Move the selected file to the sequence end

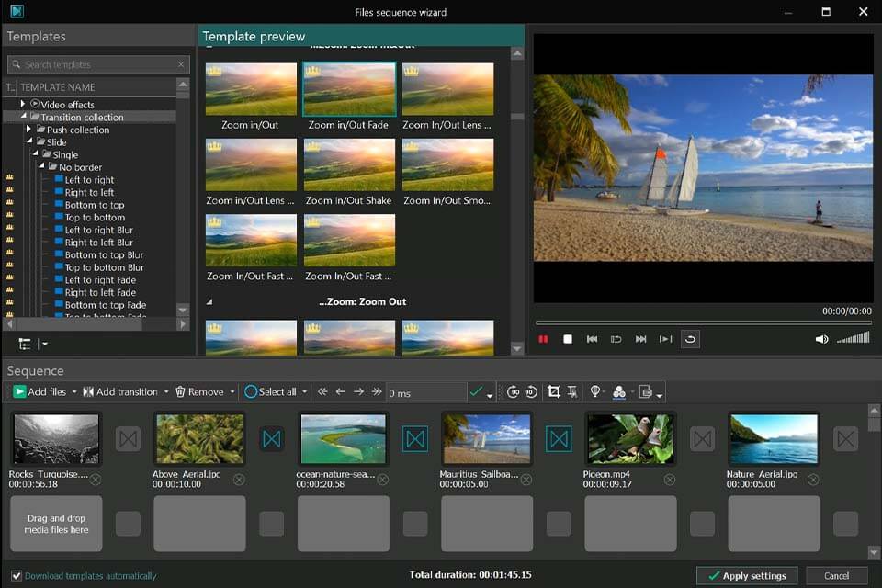click(377, 391)
